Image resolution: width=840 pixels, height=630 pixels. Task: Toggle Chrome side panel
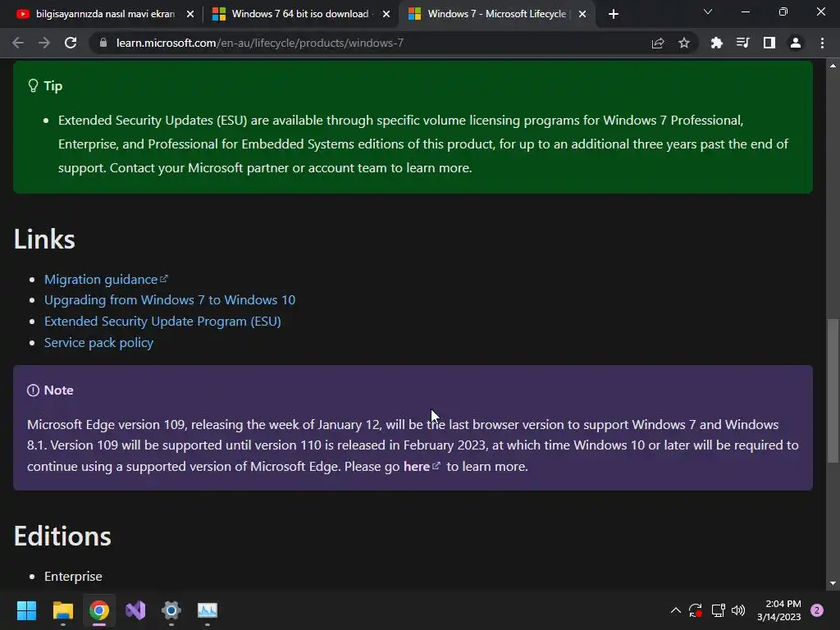coord(769,43)
